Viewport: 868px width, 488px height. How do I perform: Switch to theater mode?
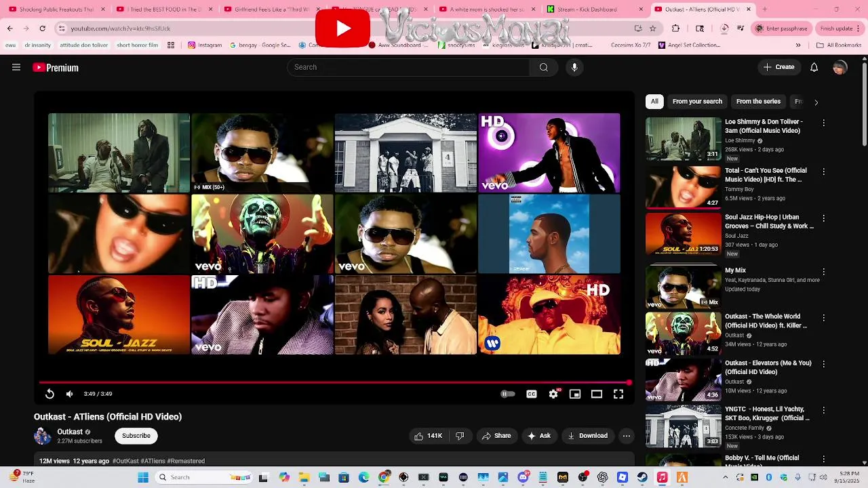point(597,394)
